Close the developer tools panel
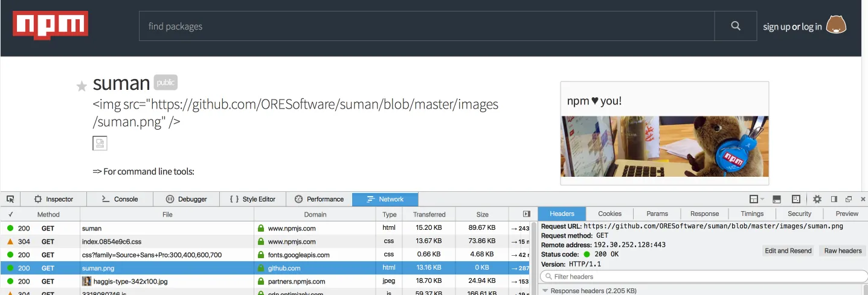 [x=863, y=199]
